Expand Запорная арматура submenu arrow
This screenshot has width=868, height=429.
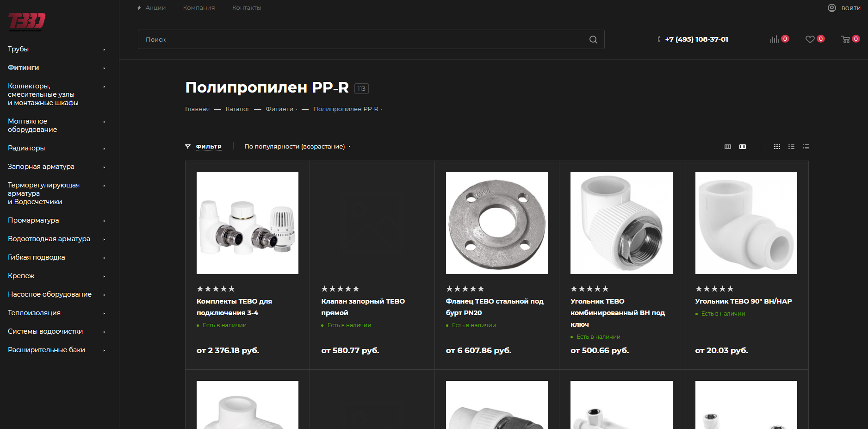(x=104, y=167)
